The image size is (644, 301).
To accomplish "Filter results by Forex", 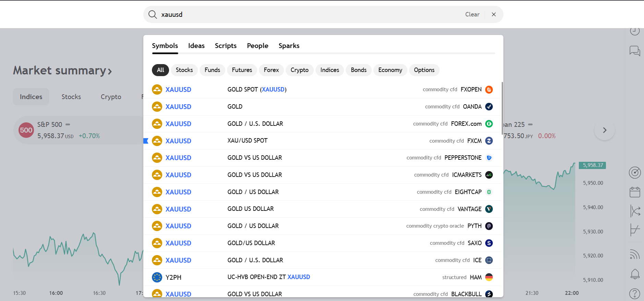I will (271, 70).
